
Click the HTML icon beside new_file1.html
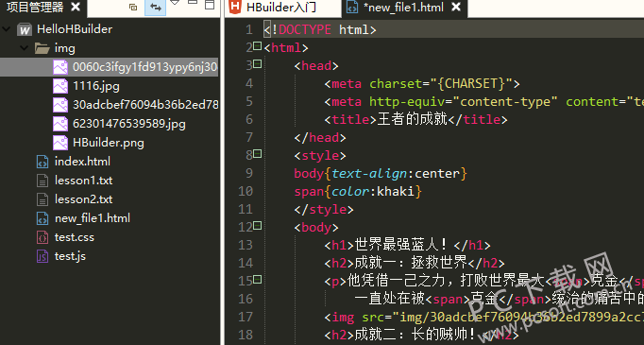tap(42, 218)
